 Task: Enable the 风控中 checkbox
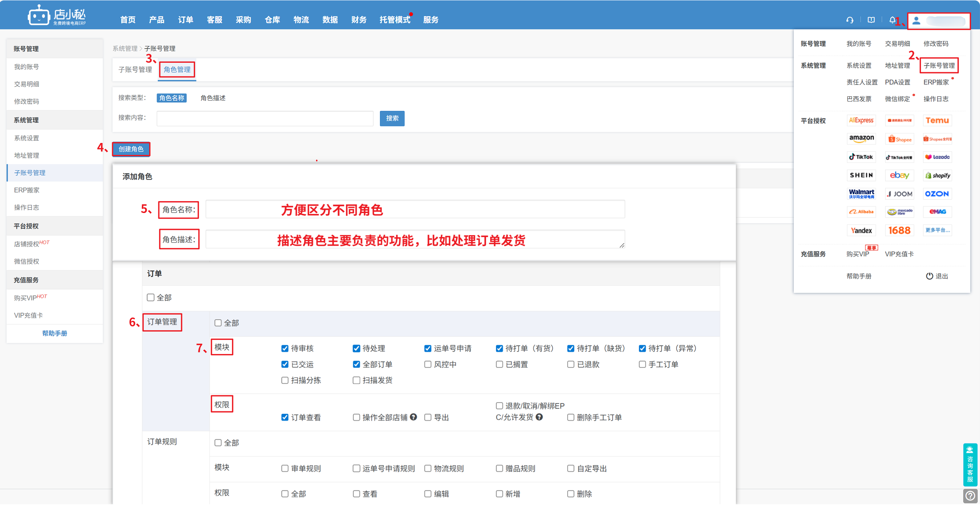(x=428, y=364)
